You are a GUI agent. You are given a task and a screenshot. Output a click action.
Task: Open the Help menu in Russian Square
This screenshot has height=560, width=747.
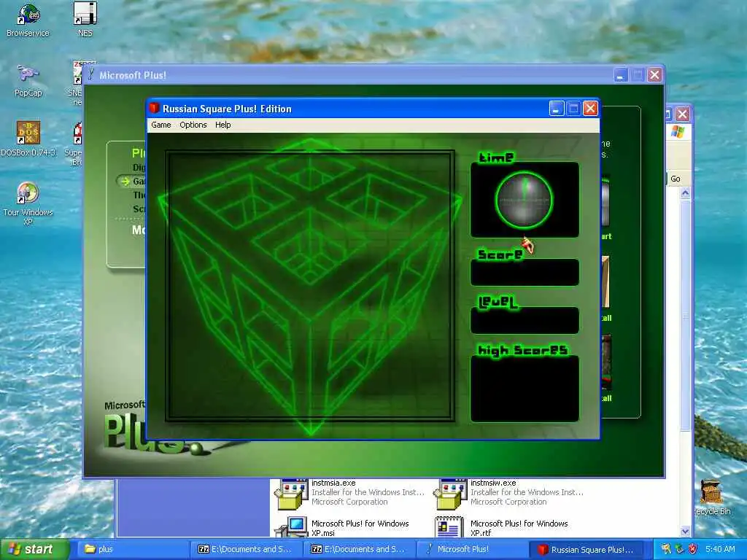point(222,125)
